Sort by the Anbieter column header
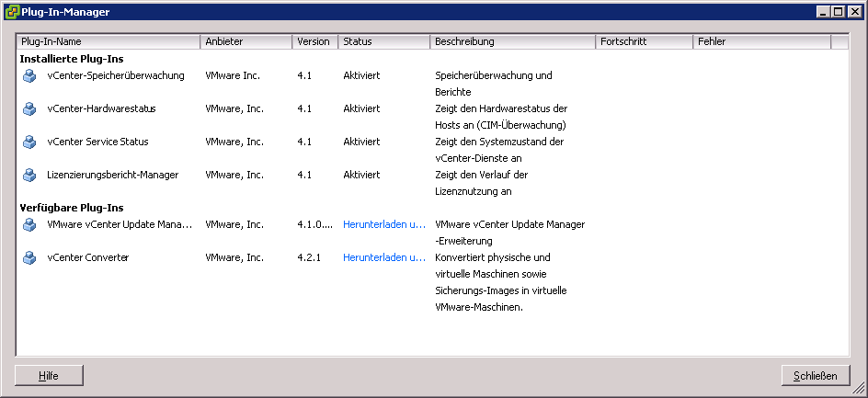868x398 pixels. (x=246, y=42)
